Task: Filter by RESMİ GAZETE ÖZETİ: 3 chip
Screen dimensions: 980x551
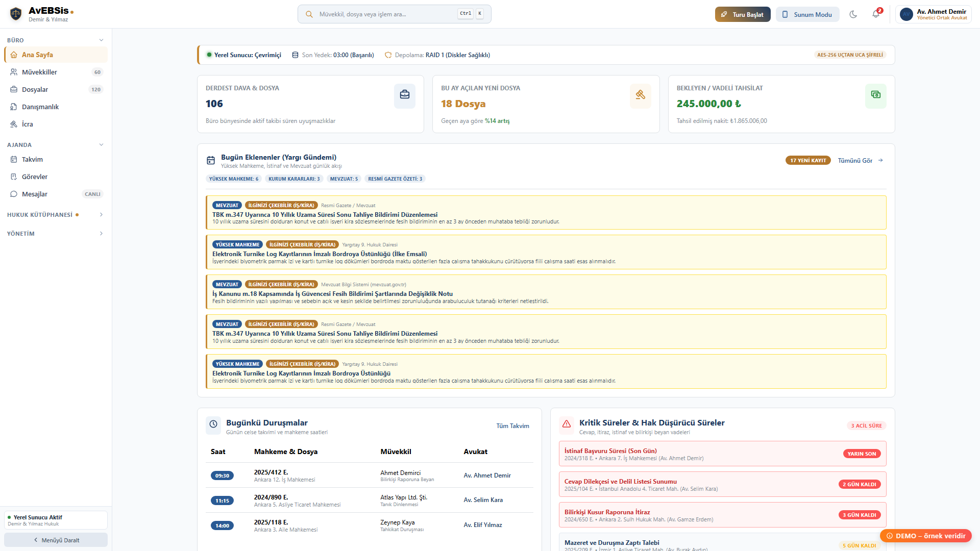Action: pos(395,179)
